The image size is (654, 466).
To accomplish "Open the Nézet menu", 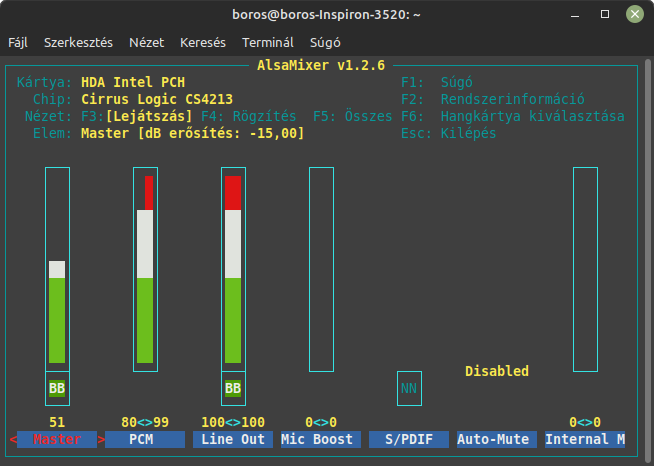I will 146,43.
